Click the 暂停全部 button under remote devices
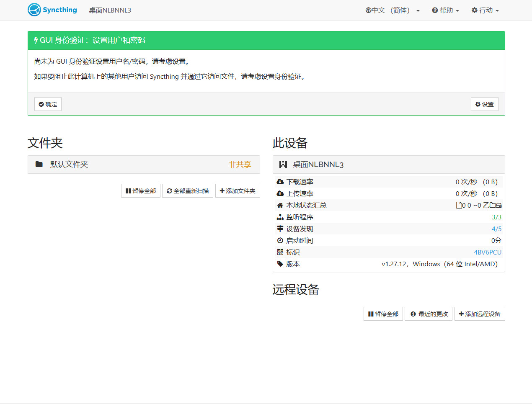The image size is (532, 404). coord(383,314)
